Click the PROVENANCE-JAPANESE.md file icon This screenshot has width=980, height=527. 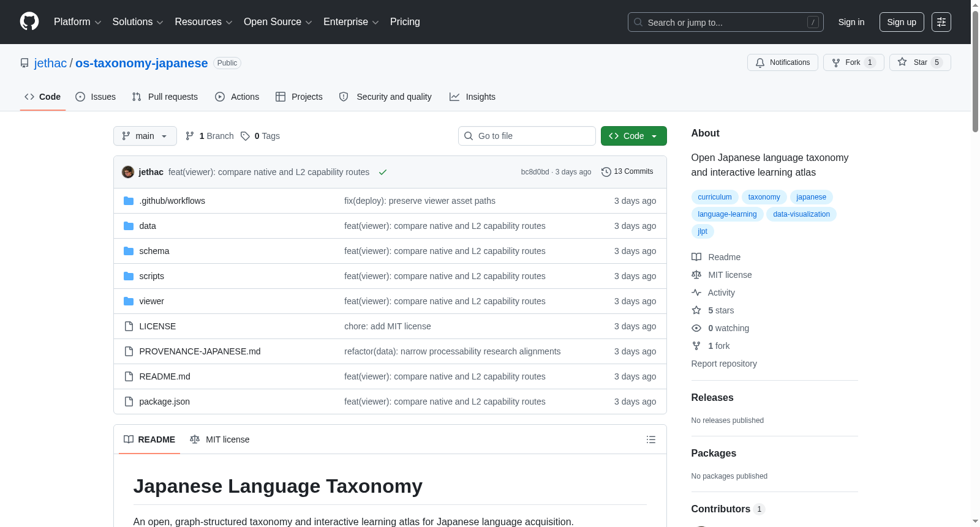click(x=129, y=351)
